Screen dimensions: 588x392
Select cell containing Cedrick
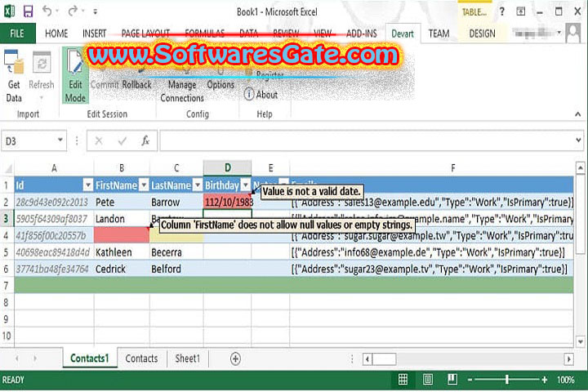point(122,269)
